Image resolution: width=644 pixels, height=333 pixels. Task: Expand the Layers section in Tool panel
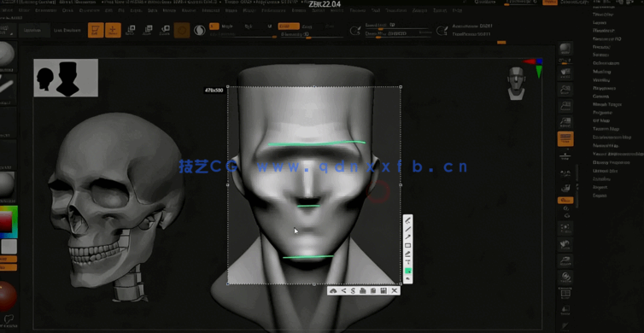pos(600,22)
